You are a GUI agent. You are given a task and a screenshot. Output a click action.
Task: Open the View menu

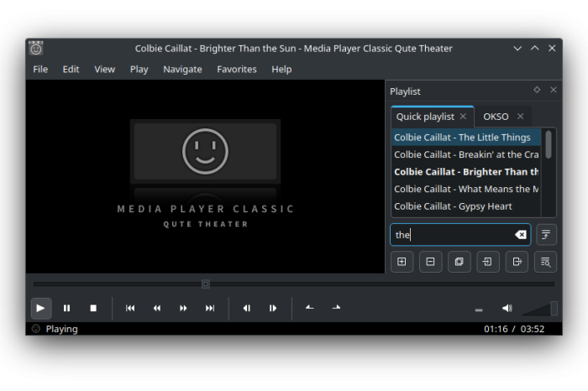point(105,70)
